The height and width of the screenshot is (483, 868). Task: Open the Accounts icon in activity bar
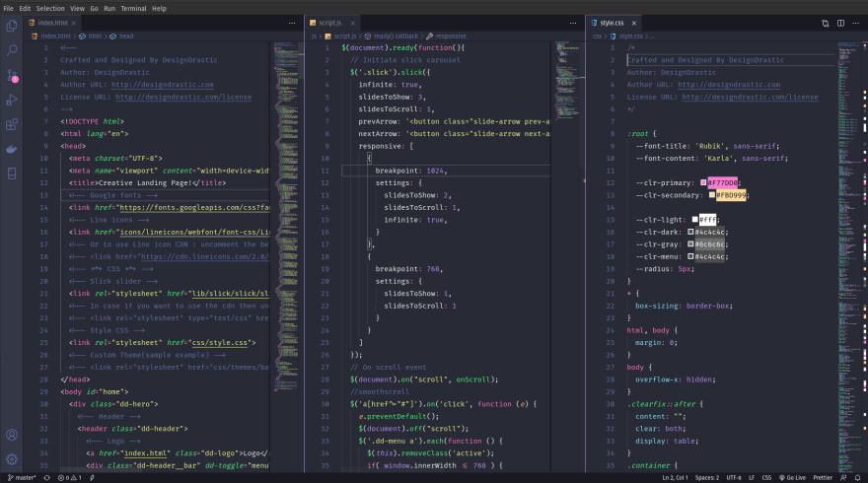tap(12, 435)
